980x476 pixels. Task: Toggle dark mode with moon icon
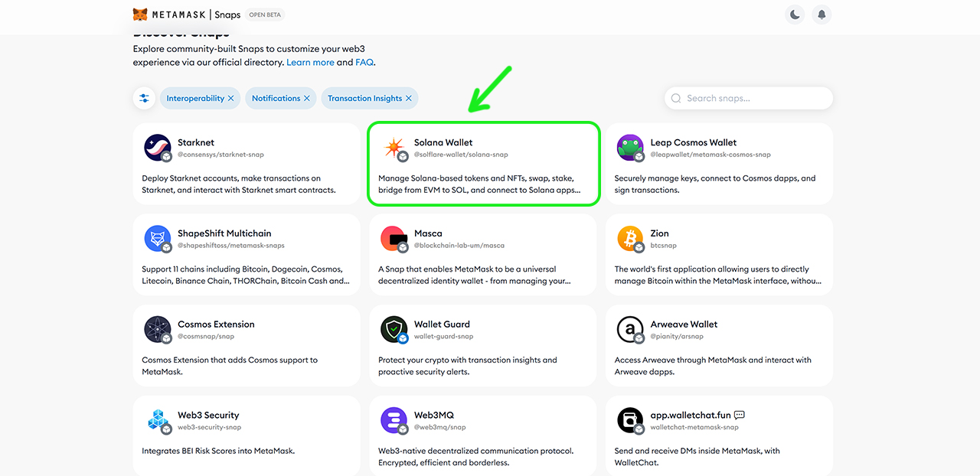click(x=795, y=15)
